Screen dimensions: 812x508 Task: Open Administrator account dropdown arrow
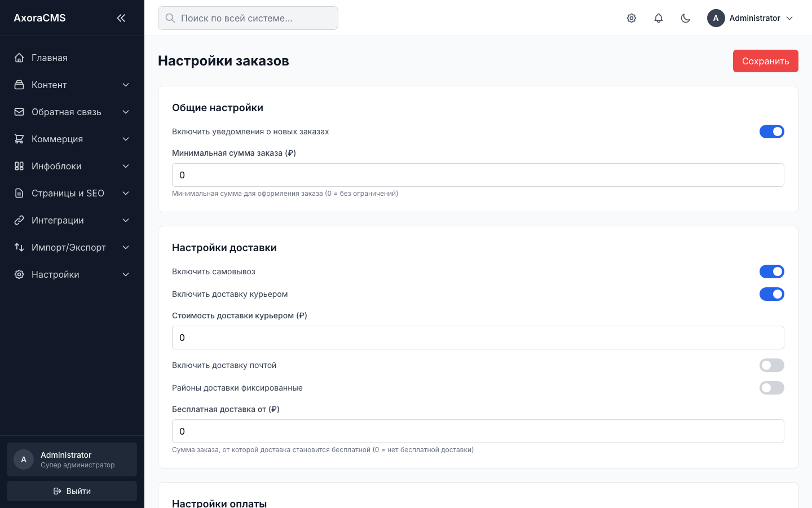coord(789,18)
